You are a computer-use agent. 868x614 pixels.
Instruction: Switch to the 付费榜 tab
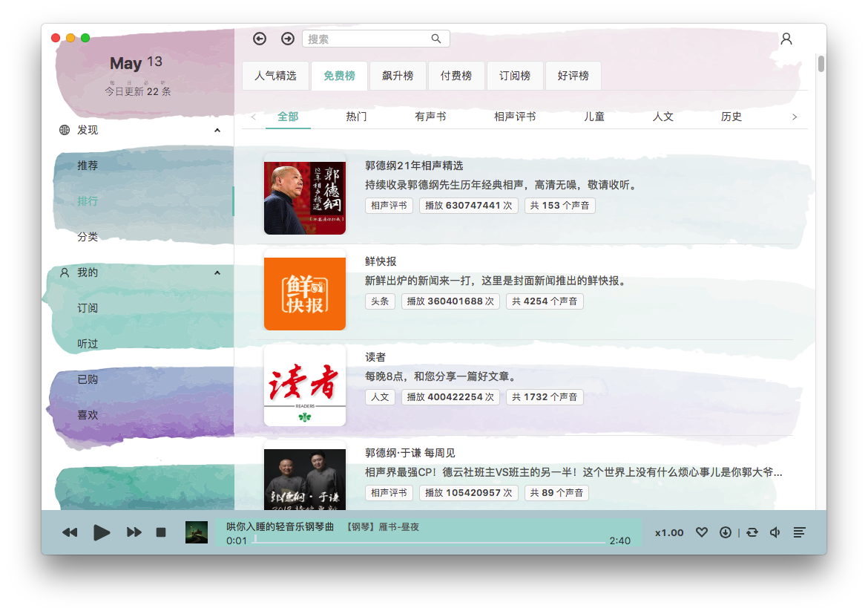click(456, 76)
